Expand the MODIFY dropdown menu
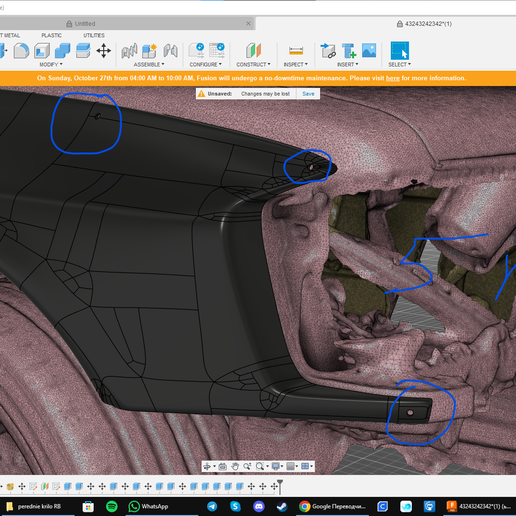Screen dimensions: 516x516 pos(51,64)
